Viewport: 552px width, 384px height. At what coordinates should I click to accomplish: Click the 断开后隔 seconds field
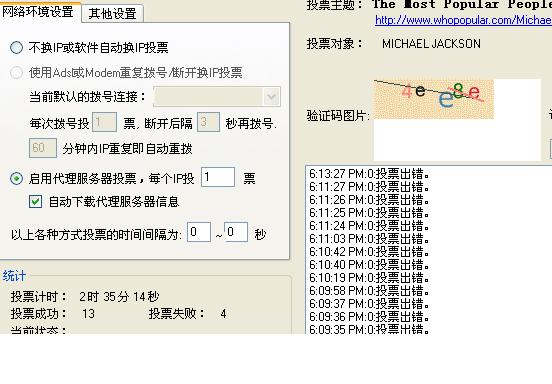tap(208, 122)
